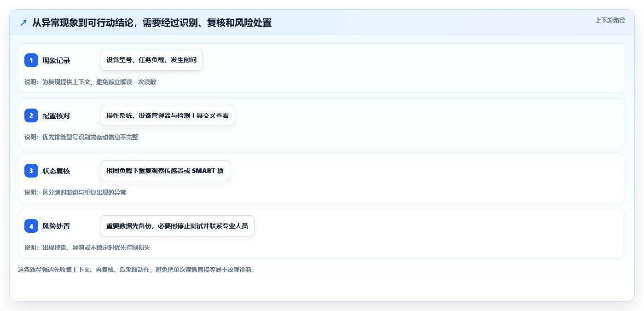Select the step 1 number badge
The image size is (644, 311).
[x=31, y=60]
